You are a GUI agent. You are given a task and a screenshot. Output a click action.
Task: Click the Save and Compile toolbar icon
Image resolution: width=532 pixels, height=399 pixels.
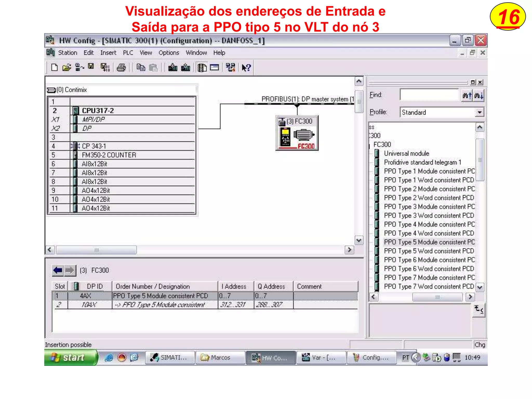(x=105, y=68)
